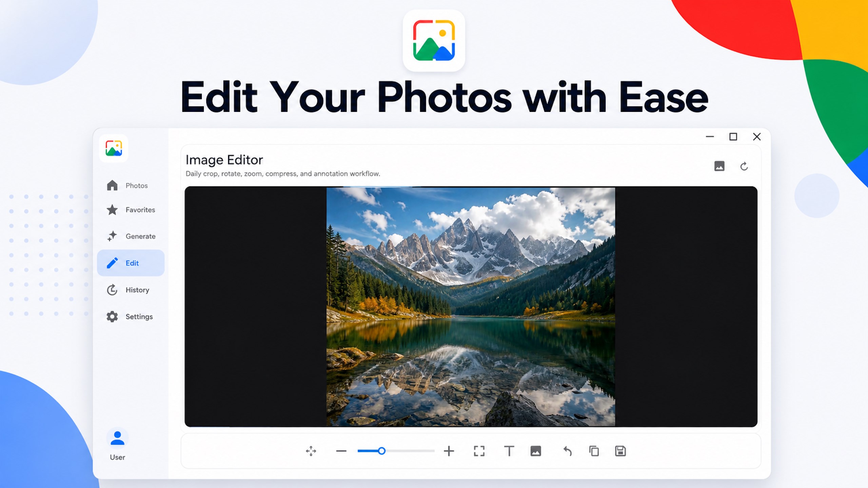Open the Generate page
Screen dimensions: 868x488
[131, 236]
